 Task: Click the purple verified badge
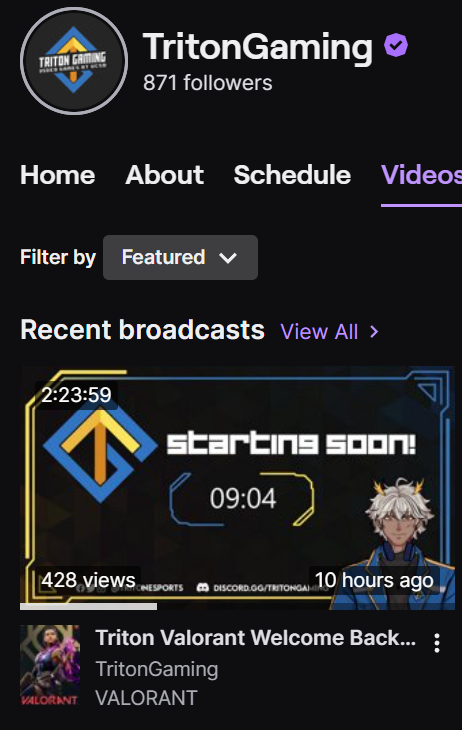[396, 45]
